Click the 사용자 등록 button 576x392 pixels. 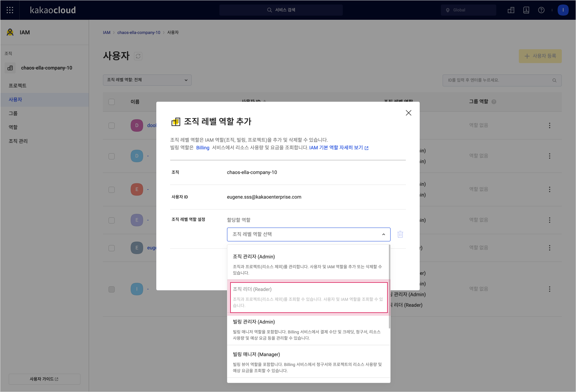[540, 56]
